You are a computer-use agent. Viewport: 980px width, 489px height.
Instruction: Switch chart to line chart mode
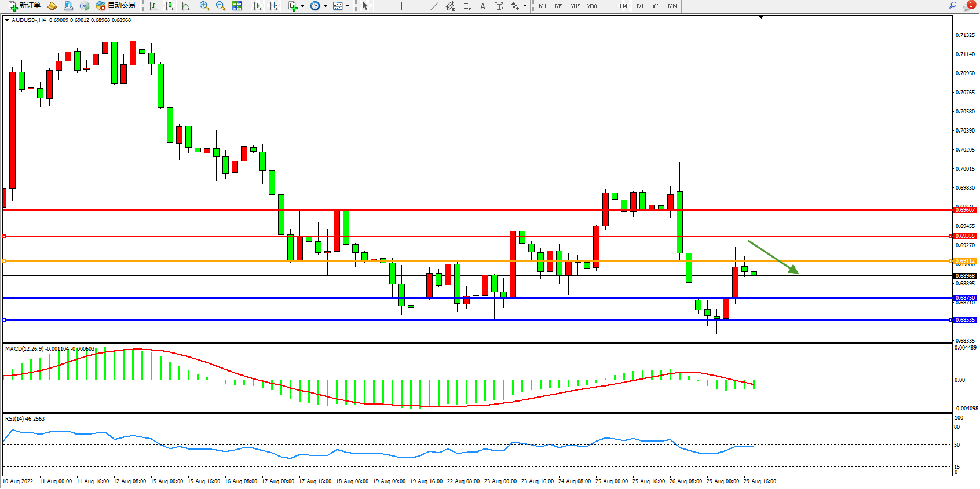(185, 6)
